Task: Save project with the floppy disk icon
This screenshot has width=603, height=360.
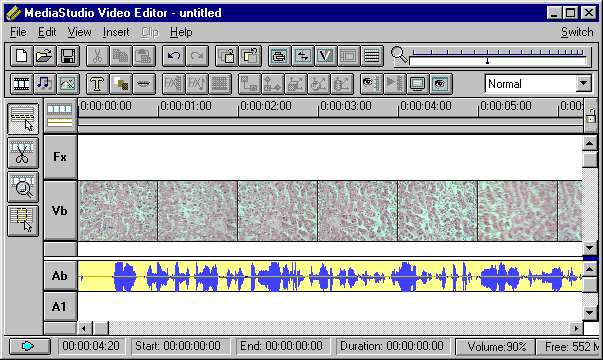Action: (x=68, y=56)
